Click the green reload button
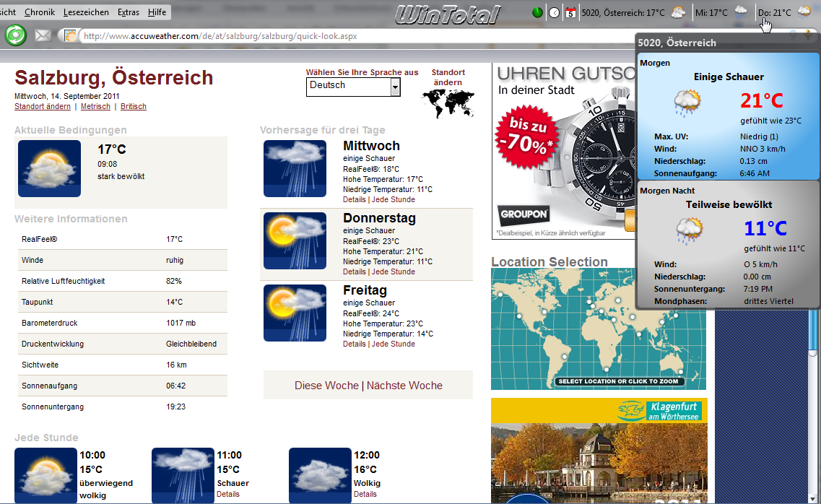The height and width of the screenshot is (504, 821). pos(16,35)
